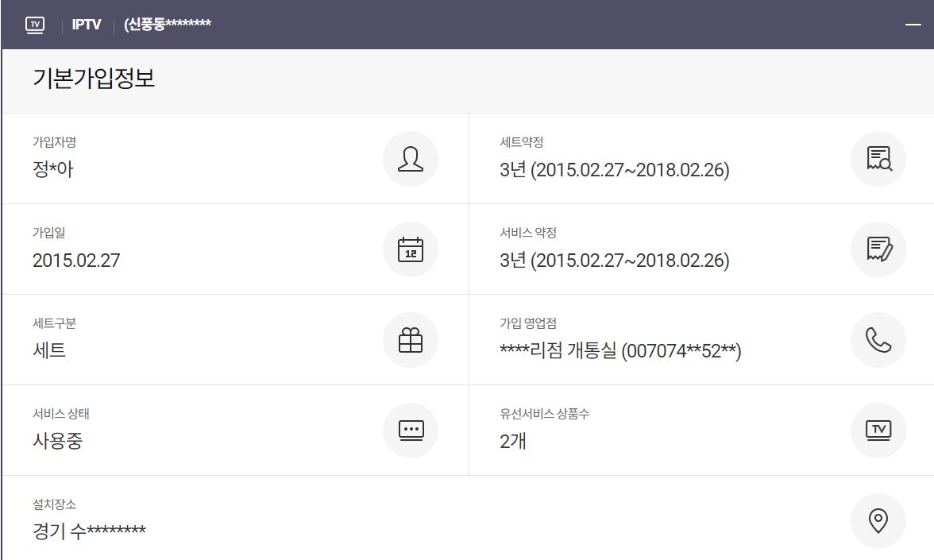Image resolution: width=934 pixels, height=560 pixels.
Task: Click the subscriber name person icon
Action: click(x=410, y=159)
